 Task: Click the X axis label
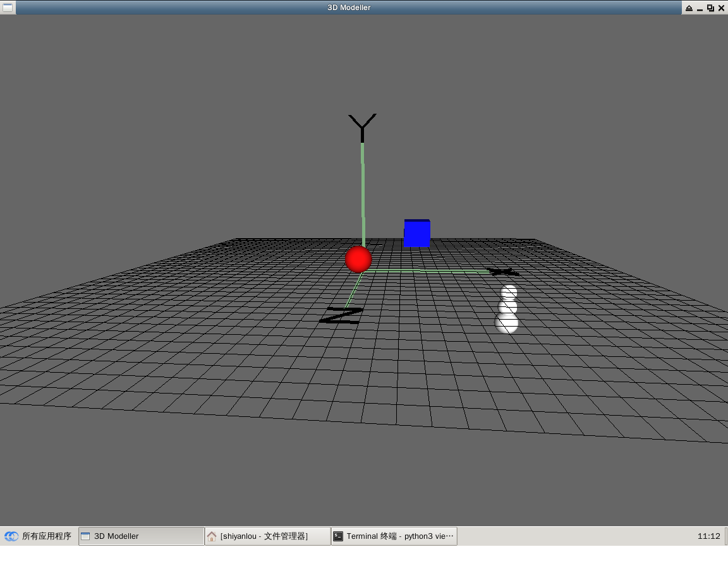(x=503, y=272)
